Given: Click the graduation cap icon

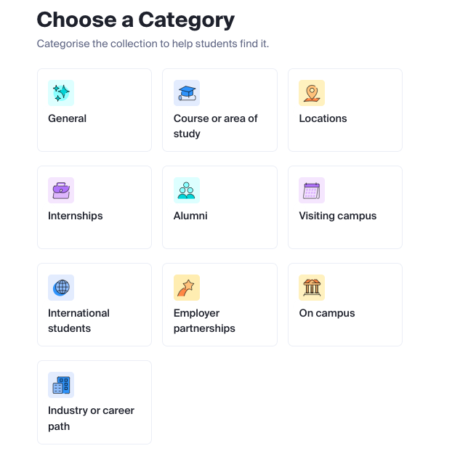Looking at the screenshot, I should (187, 93).
